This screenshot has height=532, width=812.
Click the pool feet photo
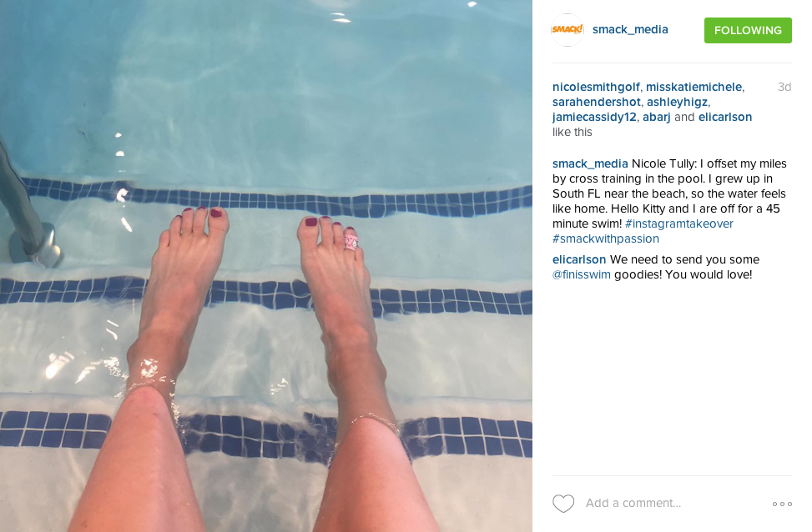pyautogui.click(x=266, y=266)
